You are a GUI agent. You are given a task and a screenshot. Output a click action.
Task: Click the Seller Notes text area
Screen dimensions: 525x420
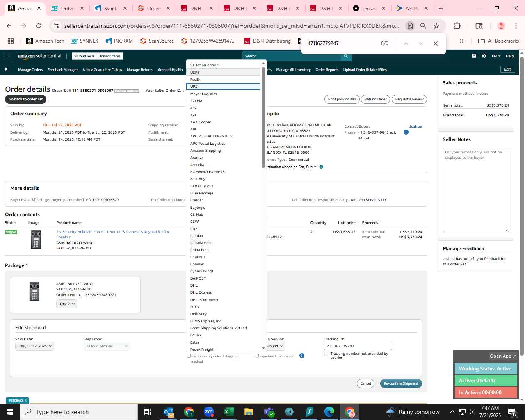pyautogui.click(x=476, y=190)
